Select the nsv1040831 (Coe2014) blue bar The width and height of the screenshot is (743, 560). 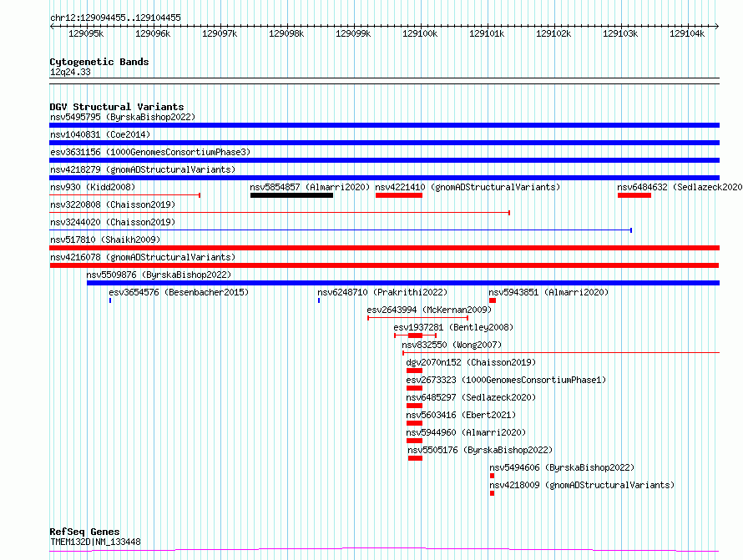click(x=384, y=143)
